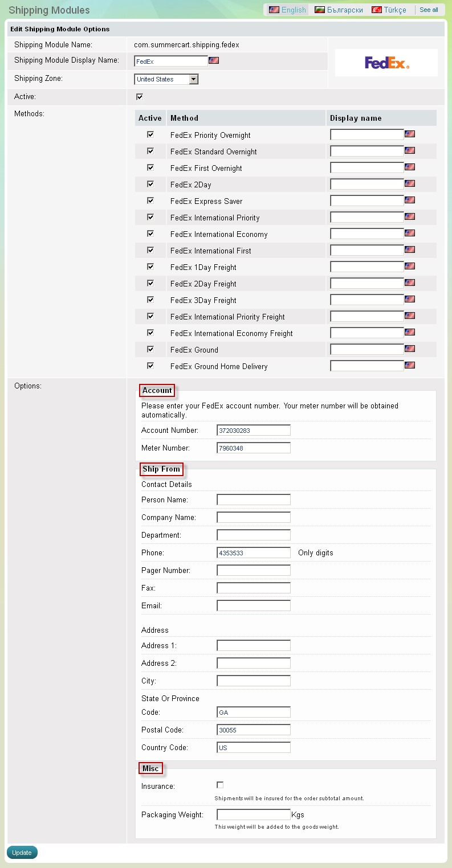The width and height of the screenshot is (452, 868).
Task: Uncheck the module Active checkbox
Action: click(140, 97)
